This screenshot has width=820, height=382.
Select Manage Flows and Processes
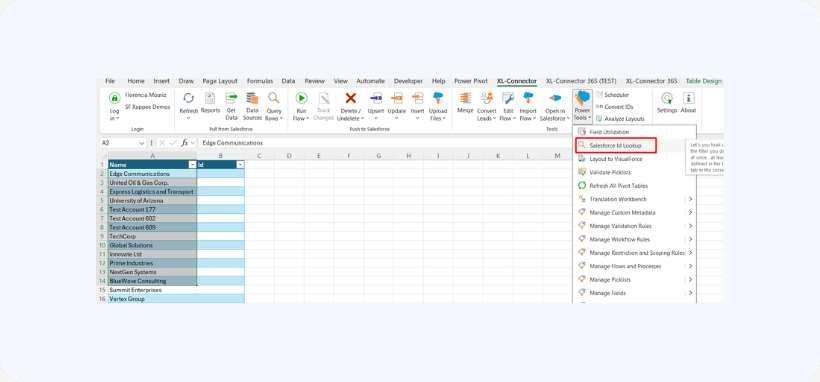coord(634,266)
